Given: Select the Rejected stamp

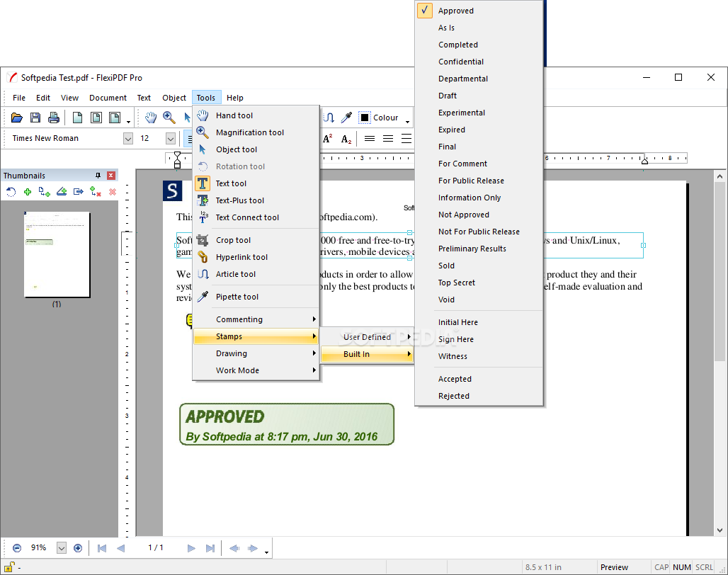Looking at the screenshot, I should pyautogui.click(x=479, y=396).
